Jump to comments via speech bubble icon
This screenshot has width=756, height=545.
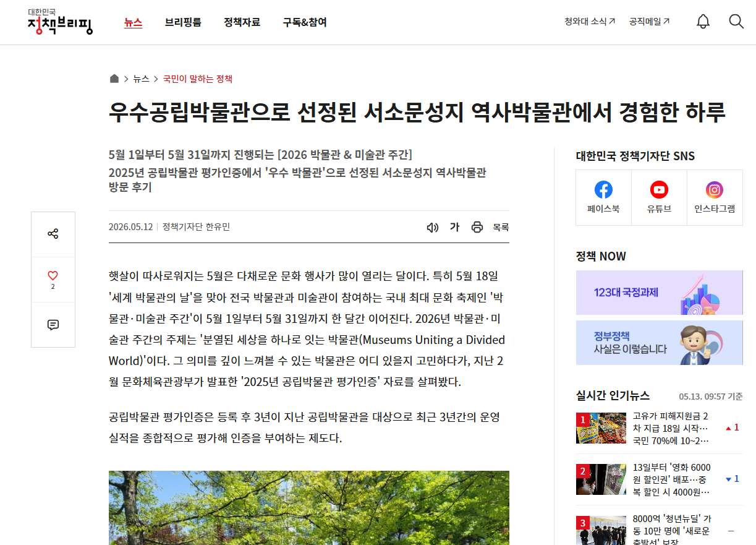(53, 325)
